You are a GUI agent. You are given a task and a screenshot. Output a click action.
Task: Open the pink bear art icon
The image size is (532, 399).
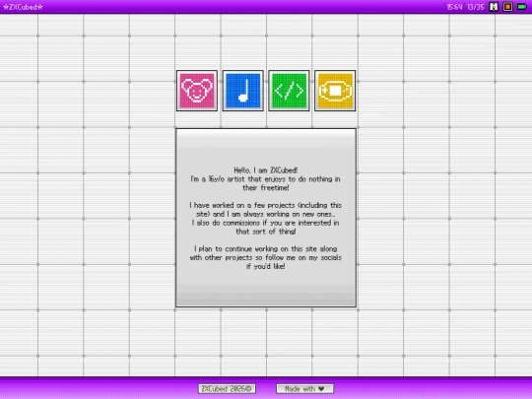[x=197, y=91]
